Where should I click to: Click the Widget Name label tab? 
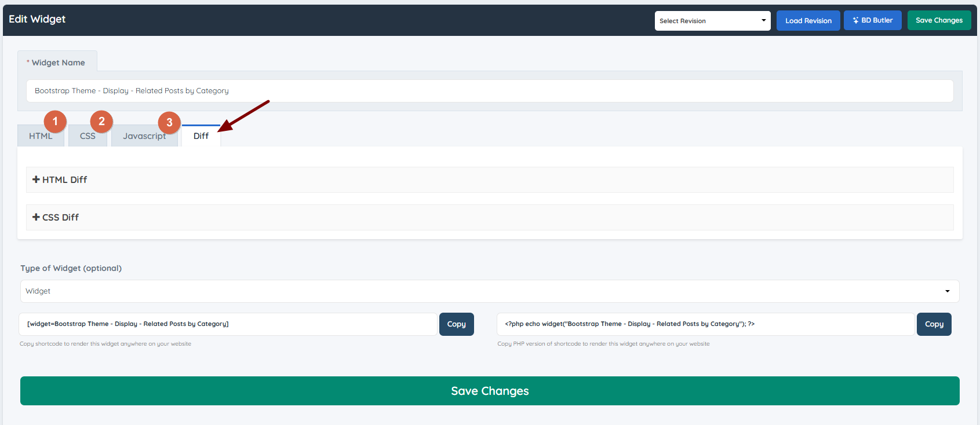coord(57,63)
